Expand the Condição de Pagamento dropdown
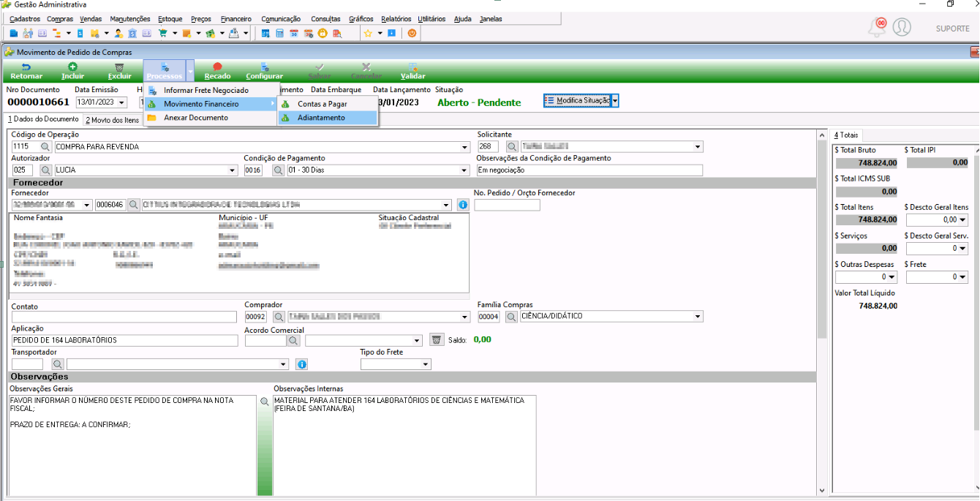Viewport: 980px width, 501px height. point(465,170)
